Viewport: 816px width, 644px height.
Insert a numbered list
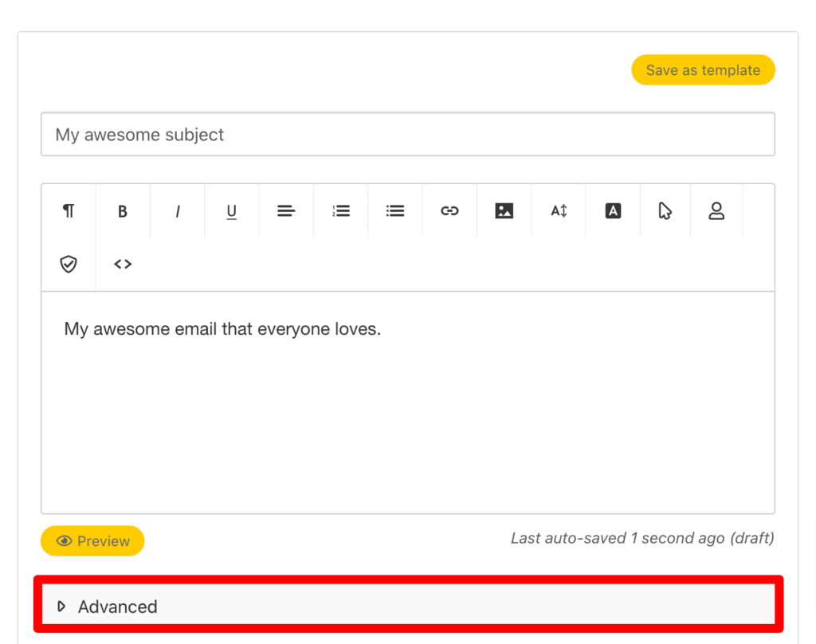click(x=341, y=211)
